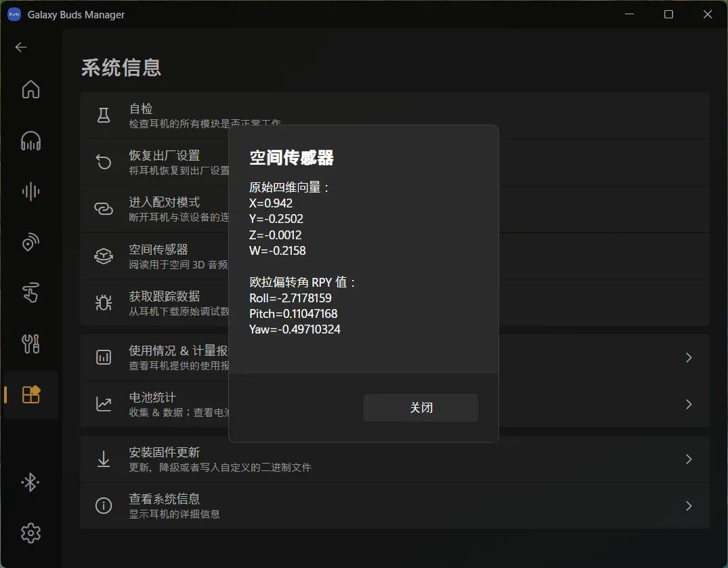The width and height of the screenshot is (728, 568).
Task: Click the 安装固件更新 download icon
Action: click(104, 459)
